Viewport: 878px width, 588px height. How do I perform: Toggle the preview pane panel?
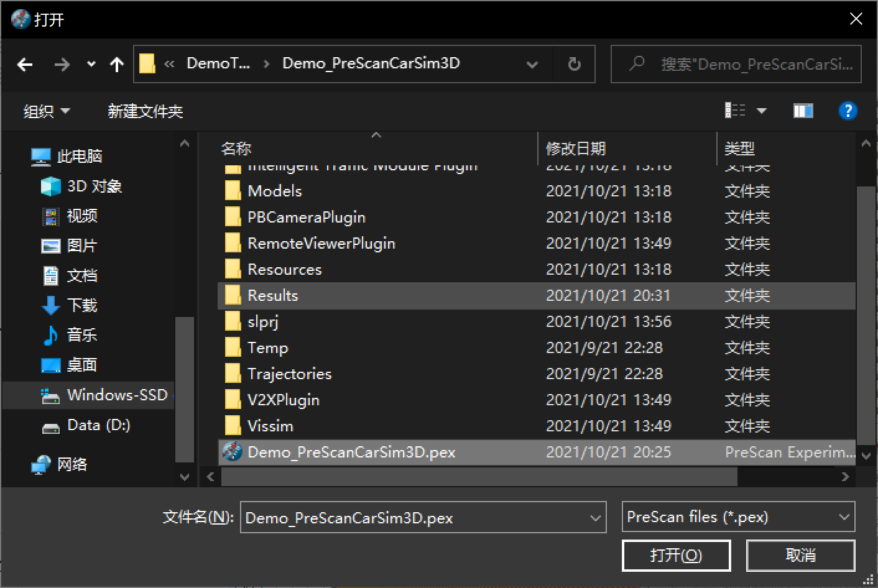pos(802,111)
